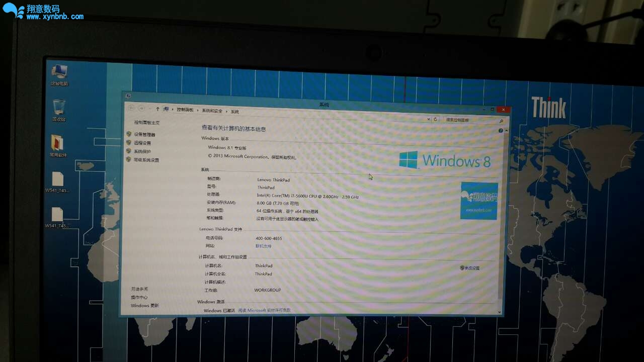Click 系统和安全 in the breadcrumb path

[x=212, y=111]
